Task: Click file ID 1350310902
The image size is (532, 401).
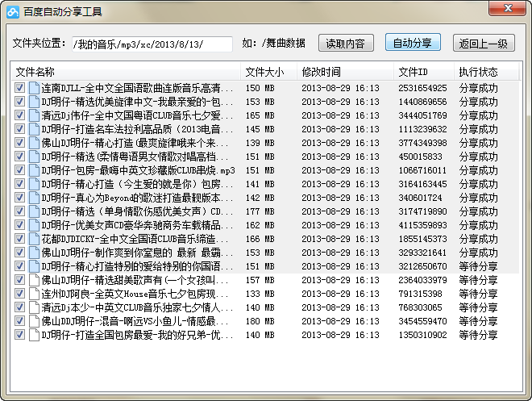Action: click(x=422, y=335)
